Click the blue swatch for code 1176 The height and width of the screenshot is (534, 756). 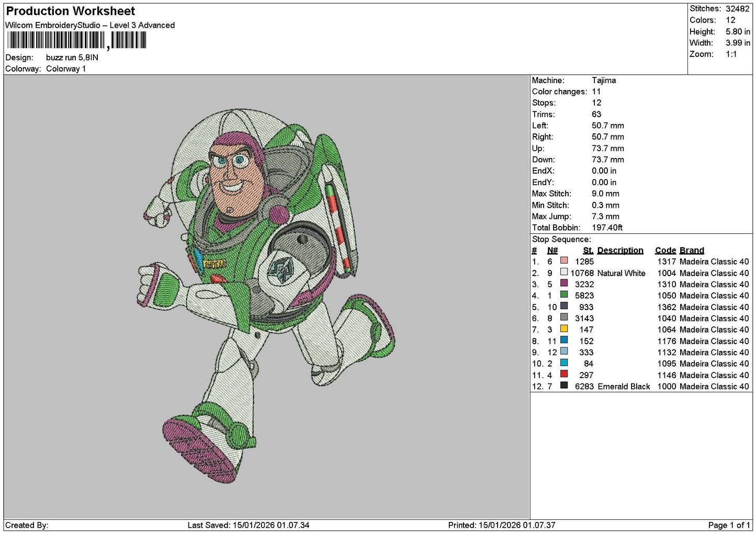click(564, 340)
